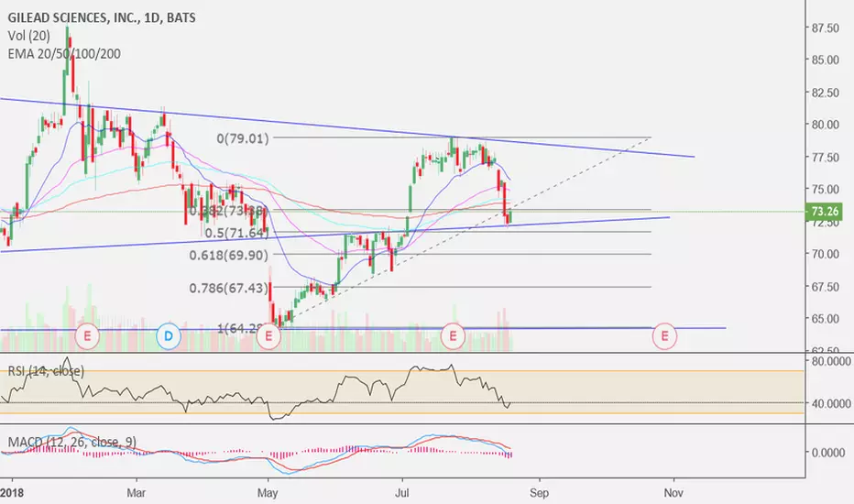Open the earnings E marker in late July
The height and width of the screenshot is (504, 854).
tap(453, 336)
